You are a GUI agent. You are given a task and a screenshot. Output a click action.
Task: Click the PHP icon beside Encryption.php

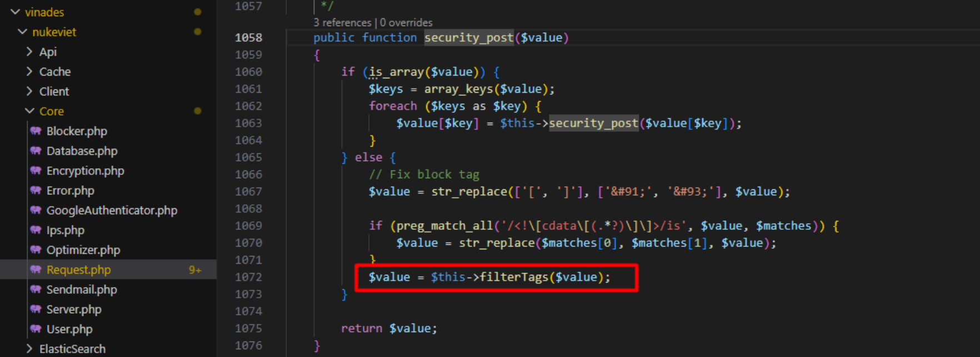point(36,170)
